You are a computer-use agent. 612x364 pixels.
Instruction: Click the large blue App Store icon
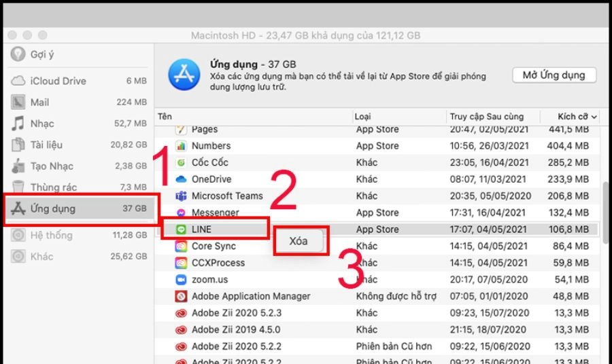click(184, 75)
